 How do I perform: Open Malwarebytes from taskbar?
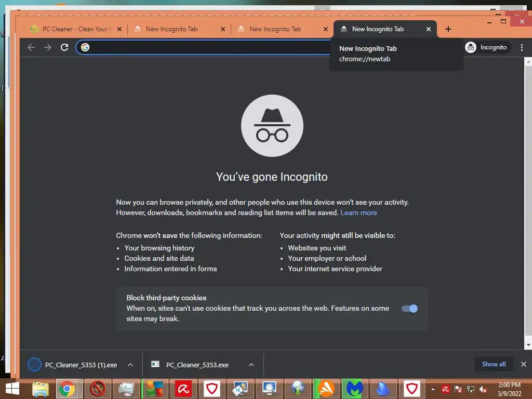[x=354, y=389]
